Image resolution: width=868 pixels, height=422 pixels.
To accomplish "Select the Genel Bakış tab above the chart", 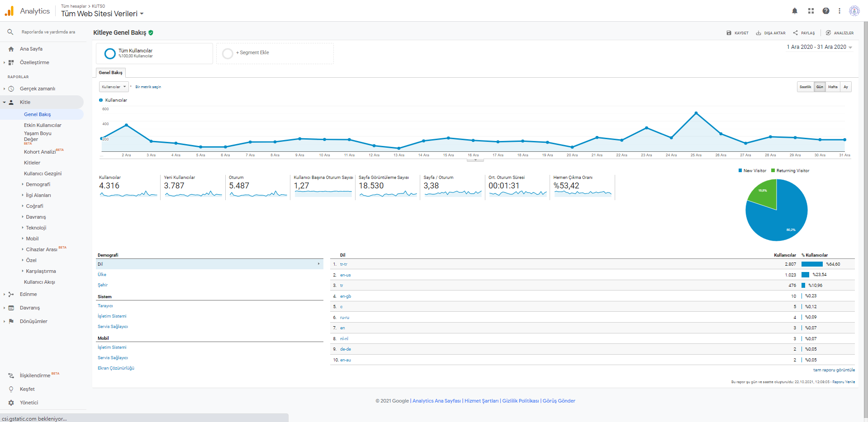I will [x=111, y=72].
